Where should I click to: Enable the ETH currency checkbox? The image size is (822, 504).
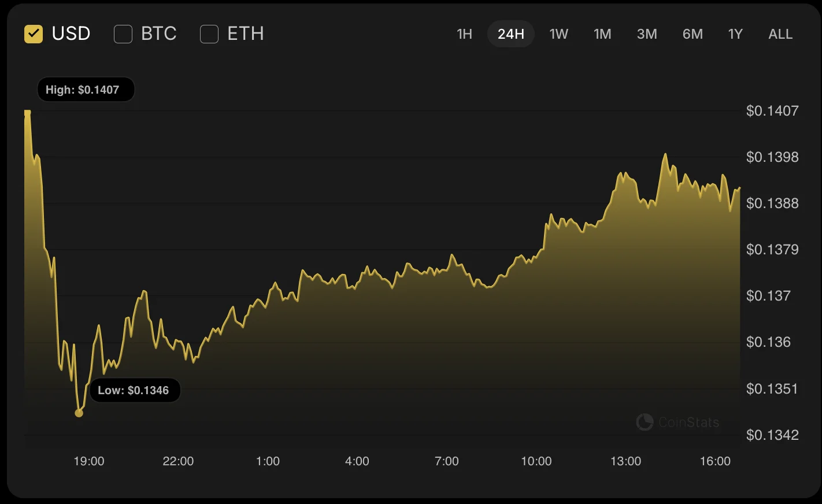click(209, 34)
